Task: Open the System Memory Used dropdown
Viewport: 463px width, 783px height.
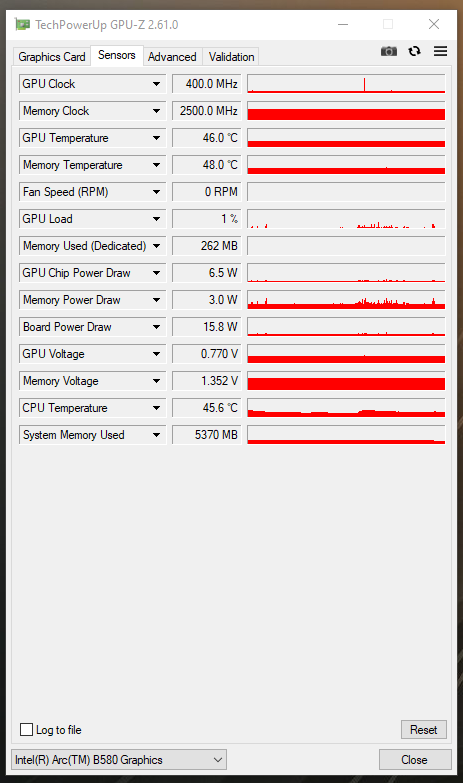Action: click(92, 434)
